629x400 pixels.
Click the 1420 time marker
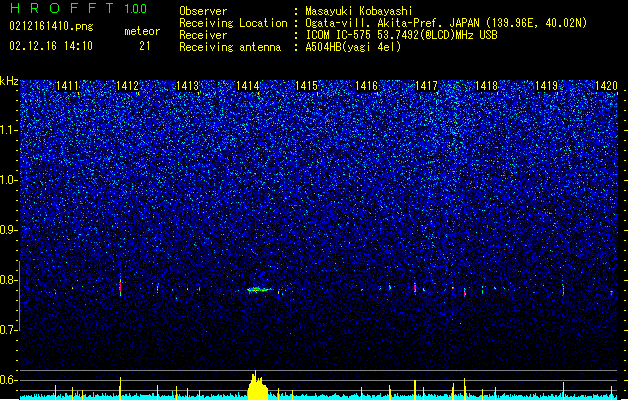(x=606, y=86)
